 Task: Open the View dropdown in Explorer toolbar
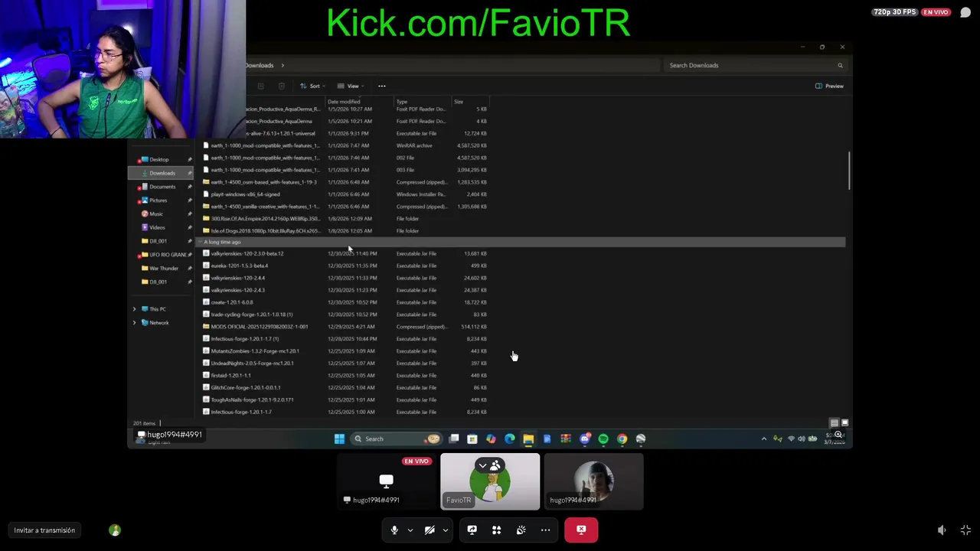pos(350,86)
